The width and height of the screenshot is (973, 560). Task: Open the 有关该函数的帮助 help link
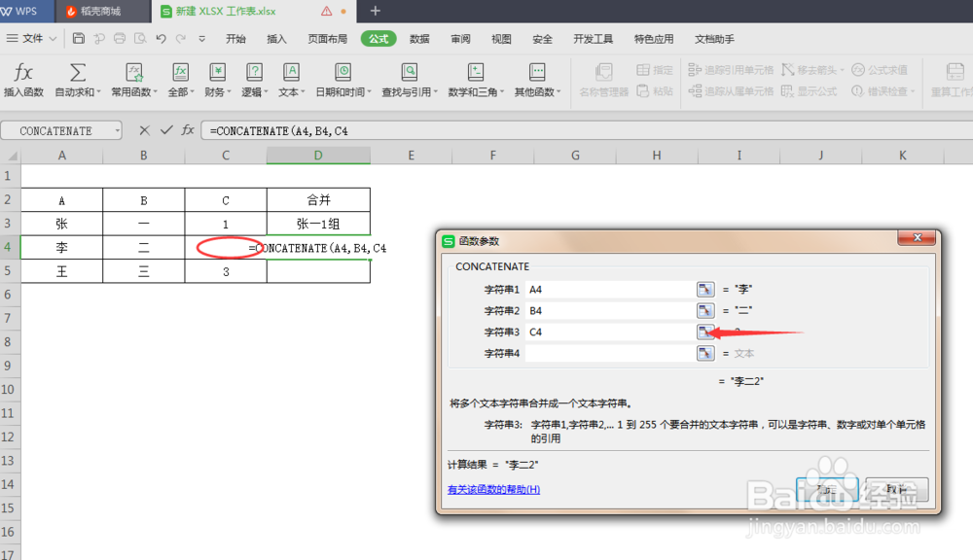492,489
